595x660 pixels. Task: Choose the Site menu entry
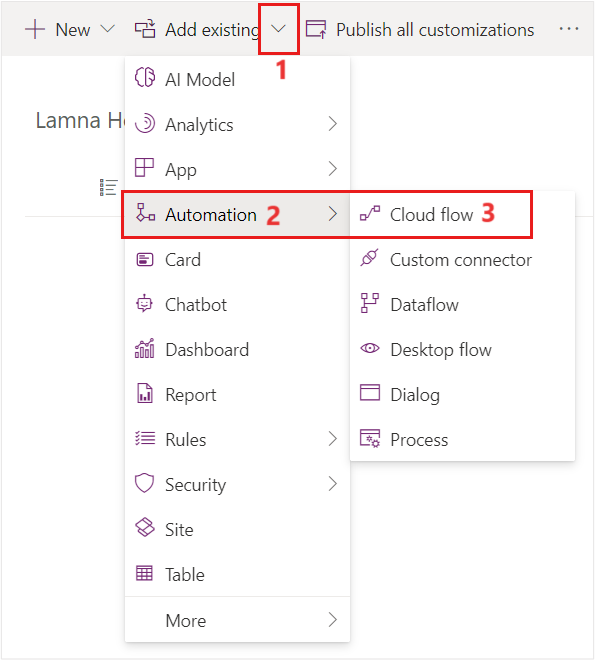tap(237, 530)
